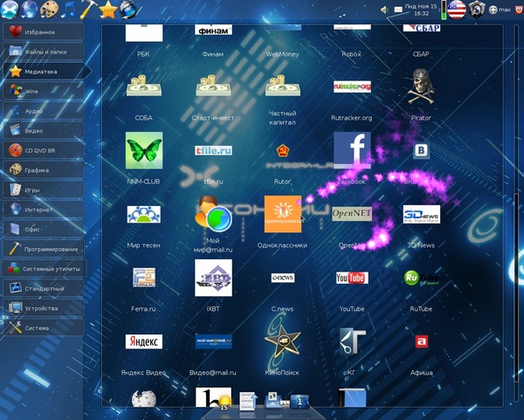
Task: Launch the Старт-инвест shortcut
Action: tap(213, 86)
